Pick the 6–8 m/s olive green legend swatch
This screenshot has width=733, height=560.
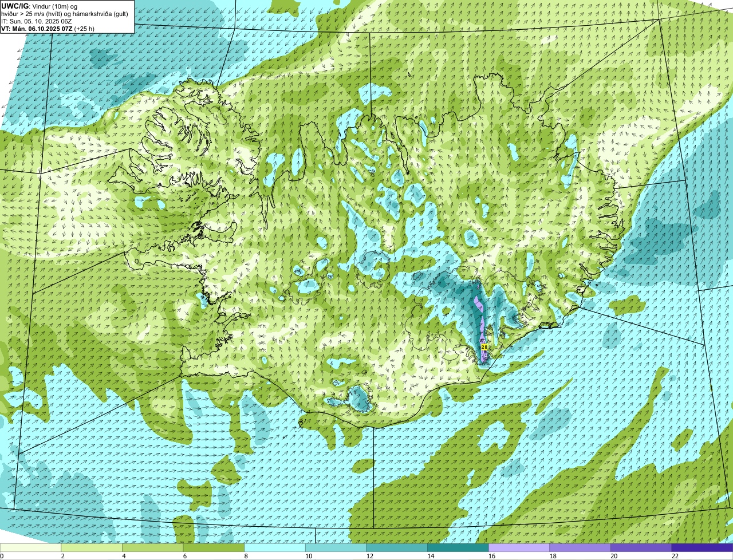point(214,547)
